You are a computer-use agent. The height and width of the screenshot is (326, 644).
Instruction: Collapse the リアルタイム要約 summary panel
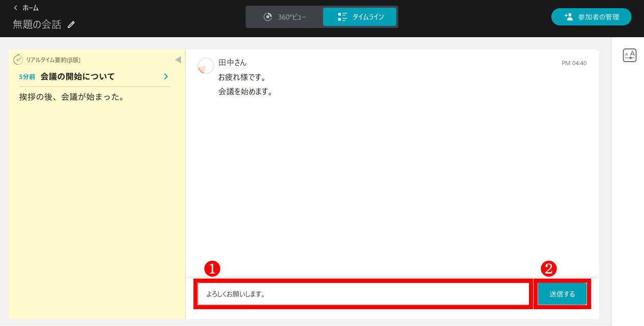click(178, 59)
